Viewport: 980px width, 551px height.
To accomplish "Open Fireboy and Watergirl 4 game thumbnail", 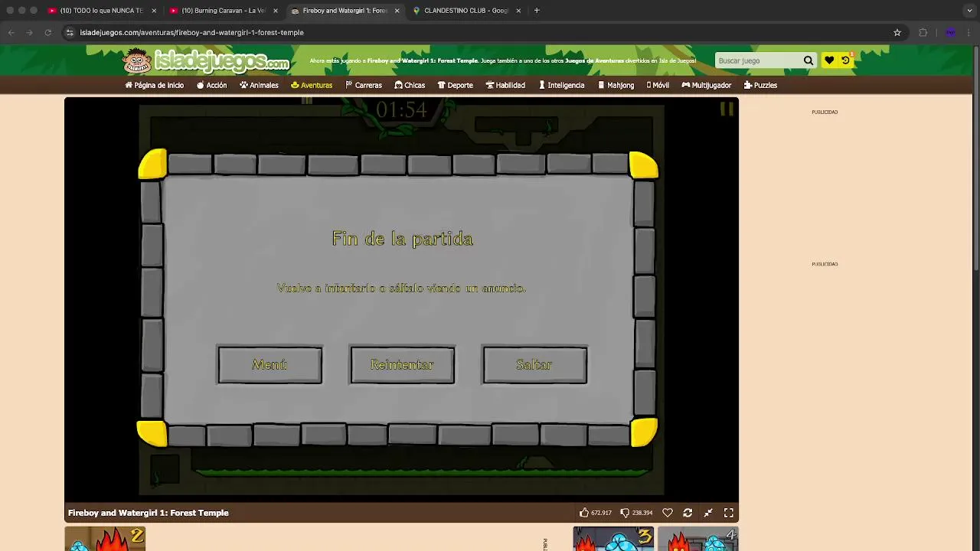I will [698, 539].
